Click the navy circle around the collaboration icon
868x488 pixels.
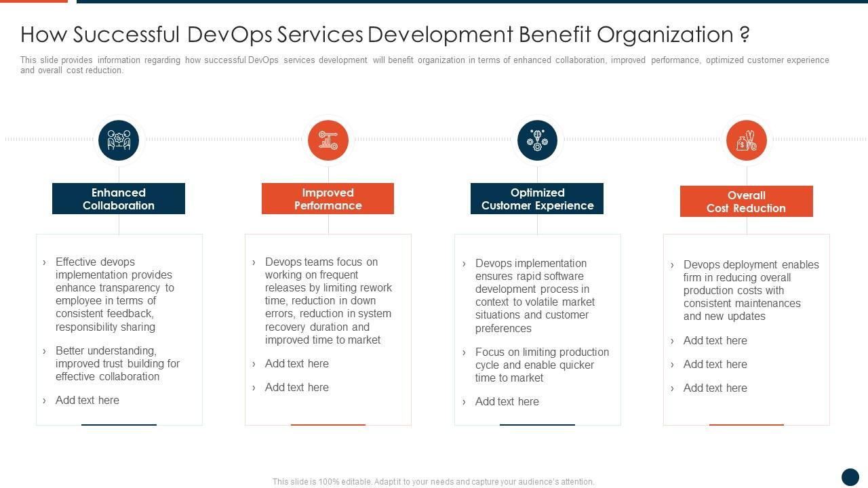118,140
